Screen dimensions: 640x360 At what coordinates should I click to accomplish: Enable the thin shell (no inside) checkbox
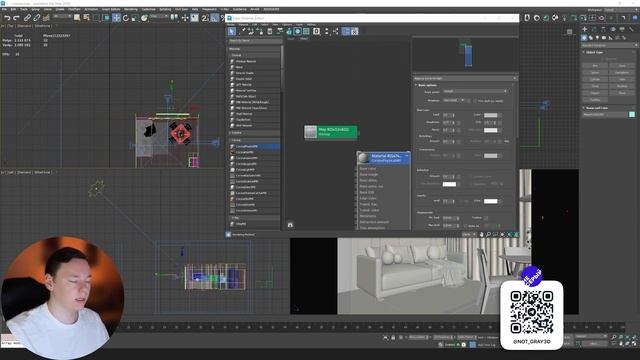pos(476,100)
